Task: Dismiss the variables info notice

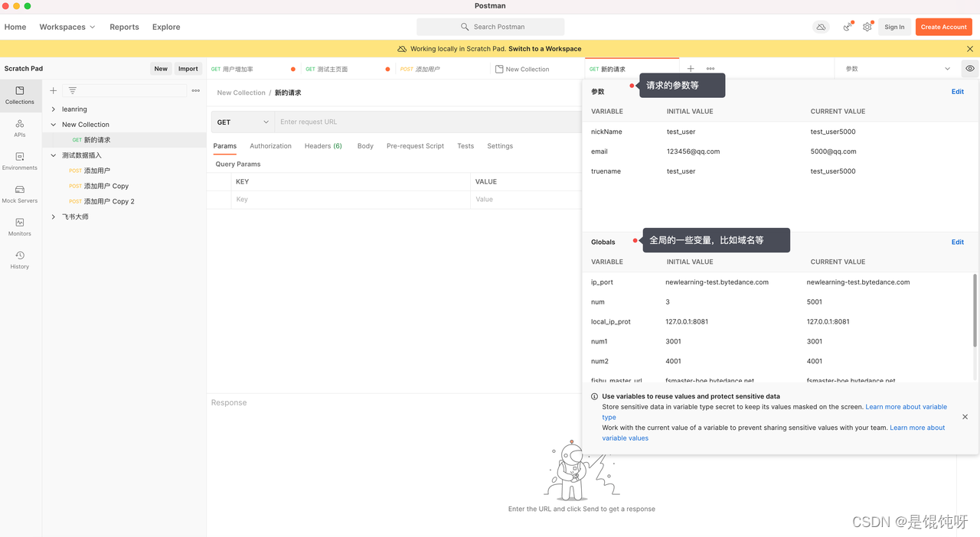Action: [x=965, y=417]
